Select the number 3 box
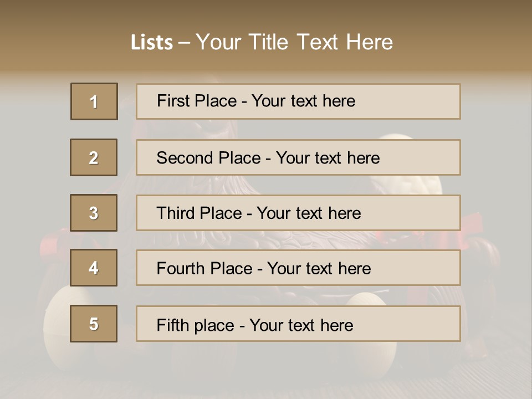This screenshot has width=532, height=399. 94,213
